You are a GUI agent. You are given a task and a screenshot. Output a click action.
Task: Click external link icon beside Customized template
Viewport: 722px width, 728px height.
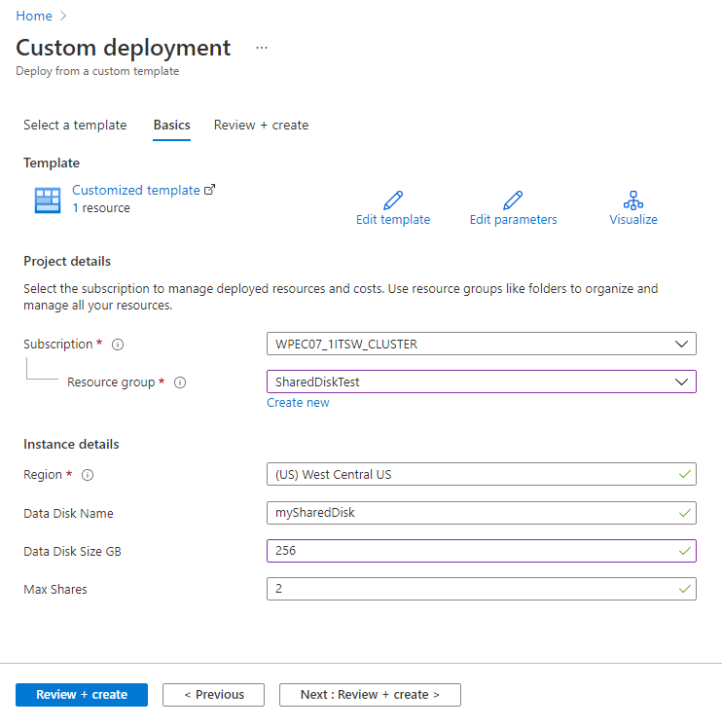210,190
